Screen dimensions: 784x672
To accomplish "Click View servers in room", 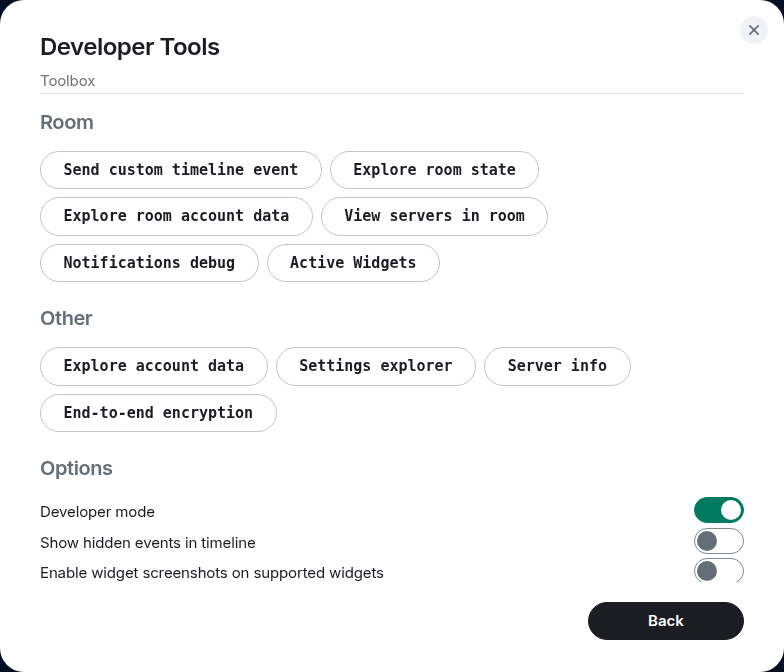I will (434, 216).
